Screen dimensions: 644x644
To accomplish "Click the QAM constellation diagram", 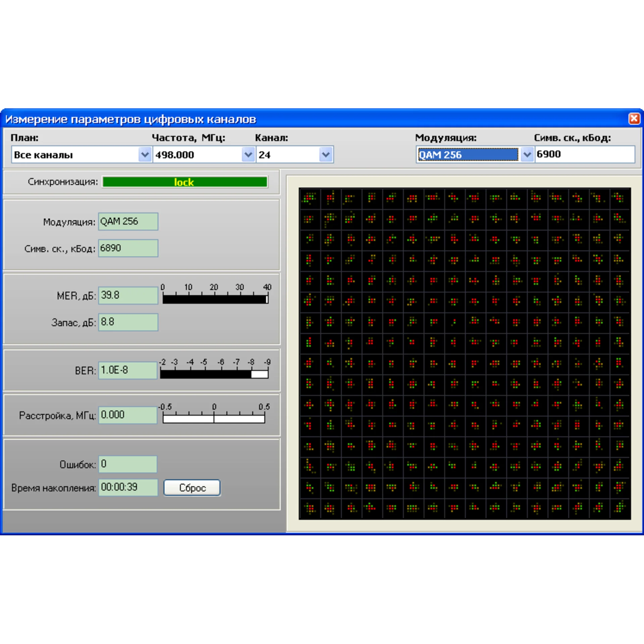I will click(465, 354).
